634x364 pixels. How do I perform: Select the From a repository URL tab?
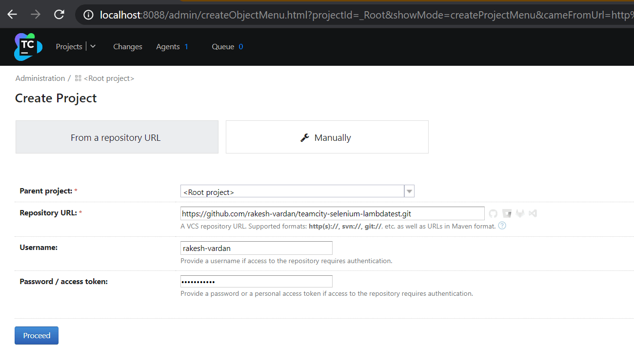tap(117, 137)
